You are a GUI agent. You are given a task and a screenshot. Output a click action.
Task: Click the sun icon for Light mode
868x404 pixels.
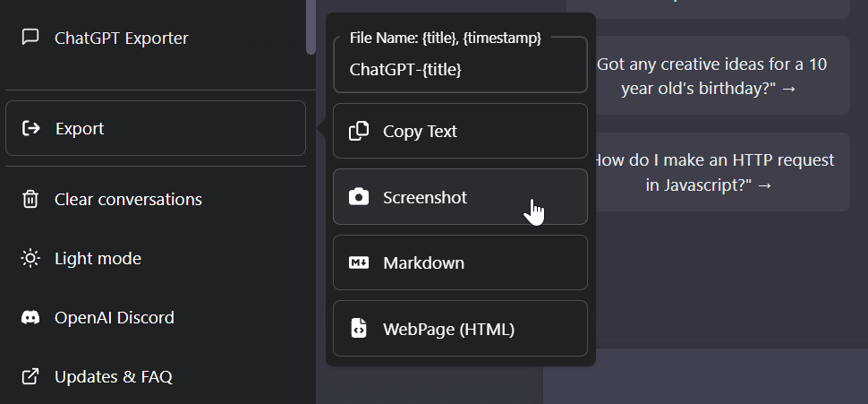tap(30, 258)
